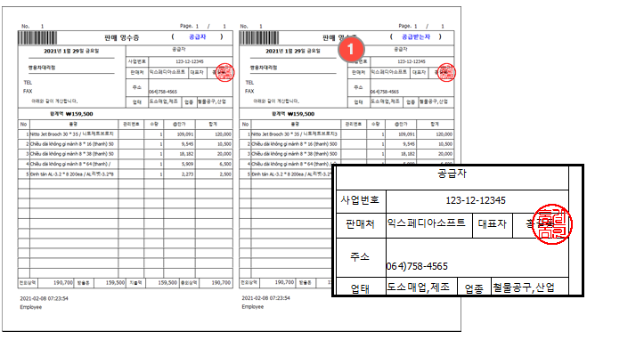The height and width of the screenshot is (340, 644).
Task: Click unit price 109,091 on the right receipt
Action: pyautogui.click(x=406, y=134)
